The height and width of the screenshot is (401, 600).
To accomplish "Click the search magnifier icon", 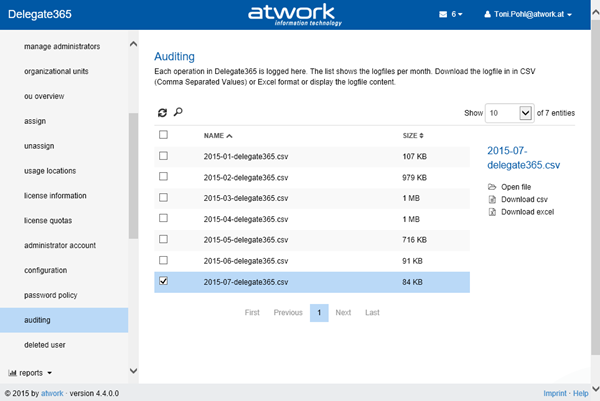I will coord(178,112).
